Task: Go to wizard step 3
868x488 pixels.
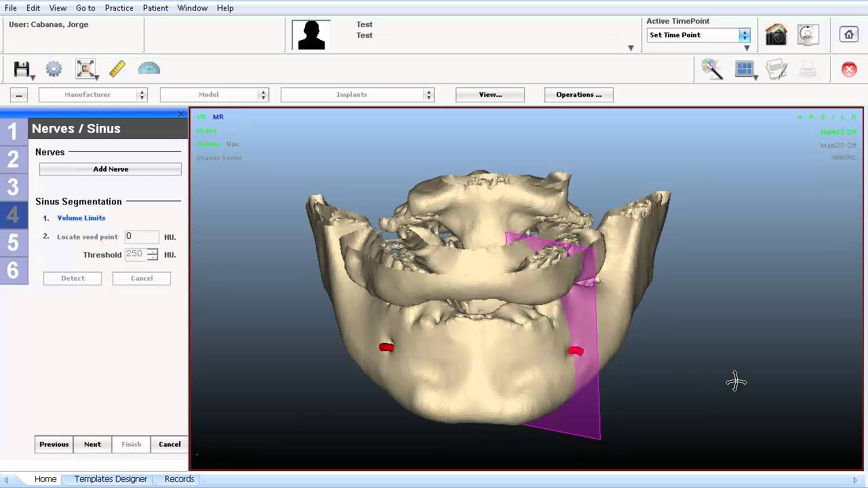Action: 14,188
